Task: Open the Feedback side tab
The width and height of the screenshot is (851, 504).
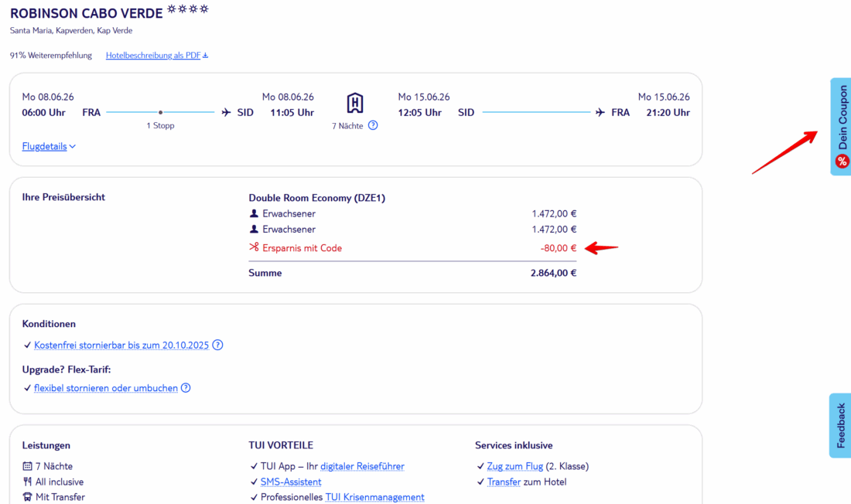Action: tap(841, 425)
